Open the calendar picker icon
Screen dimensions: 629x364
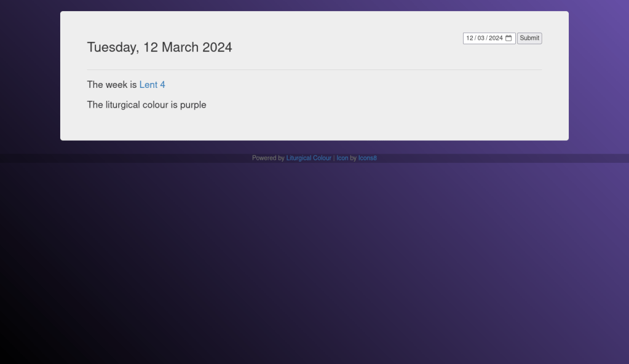[x=508, y=38]
